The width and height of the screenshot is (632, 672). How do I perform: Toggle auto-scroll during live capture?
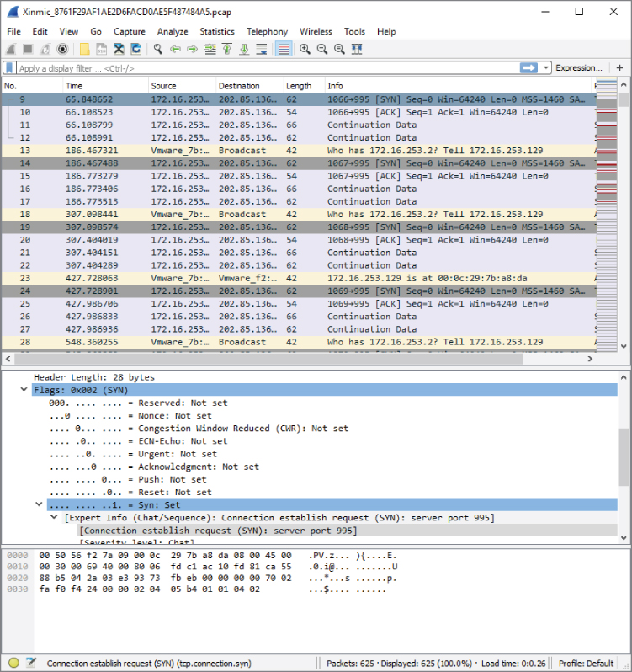point(261,50)
